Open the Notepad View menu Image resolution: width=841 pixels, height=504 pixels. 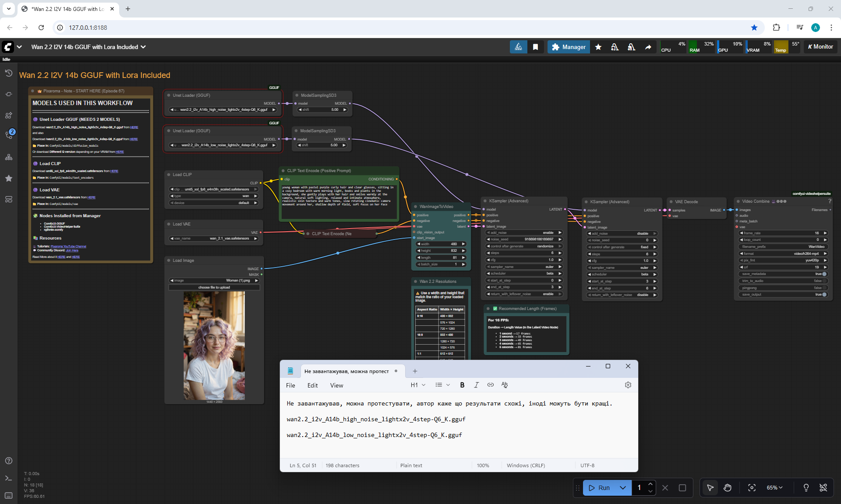click(x=336, y=385)
